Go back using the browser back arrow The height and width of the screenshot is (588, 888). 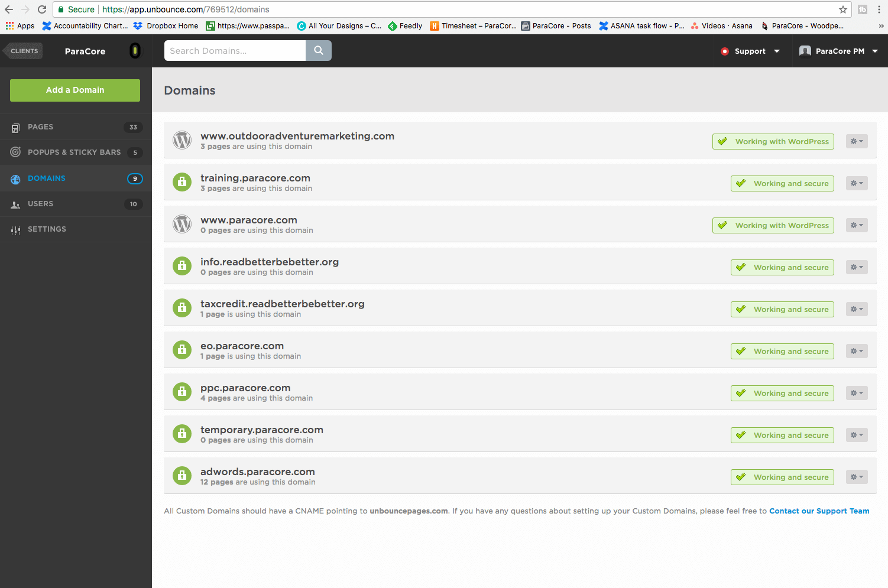point(9,9)
